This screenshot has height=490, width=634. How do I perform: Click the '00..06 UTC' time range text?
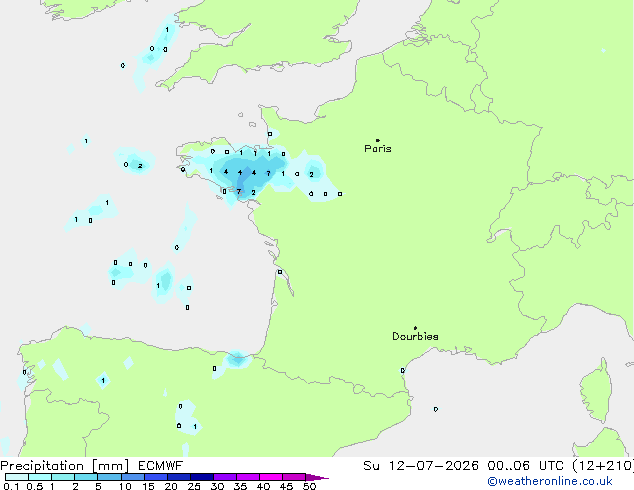coord(526,466)
